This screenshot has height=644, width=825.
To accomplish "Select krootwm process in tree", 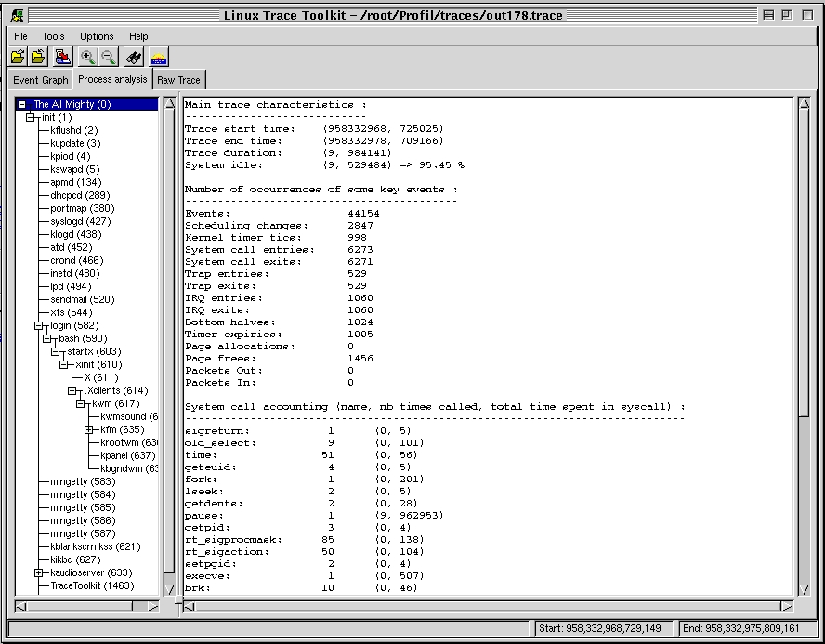I will click(129, 442).
